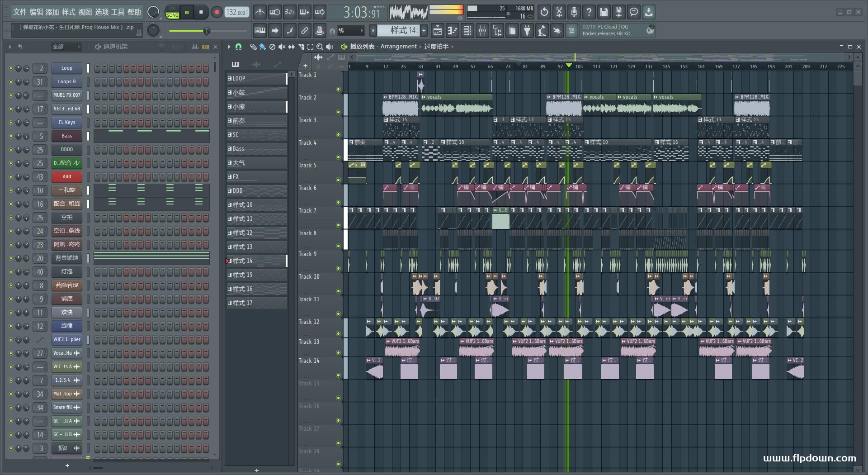This screenshot has height=475, width=868.
Task: Open the 全部 channel filter dropdown
Action: [x=66, y=47]
